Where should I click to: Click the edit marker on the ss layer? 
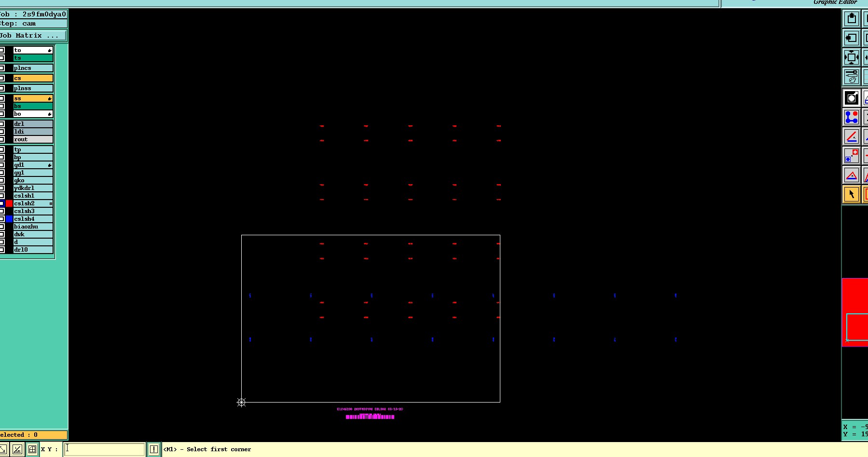tap(50, 98)
